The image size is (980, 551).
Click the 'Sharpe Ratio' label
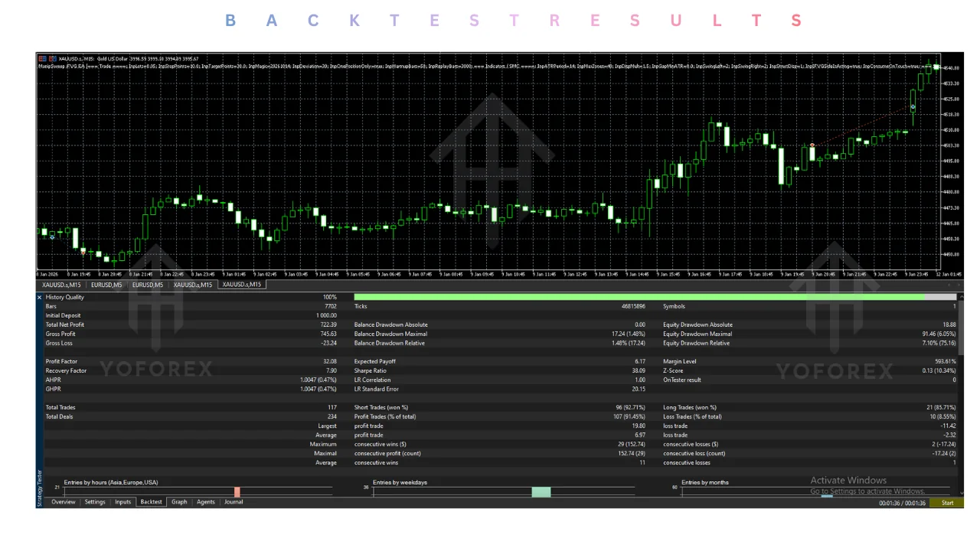[372, 370]
